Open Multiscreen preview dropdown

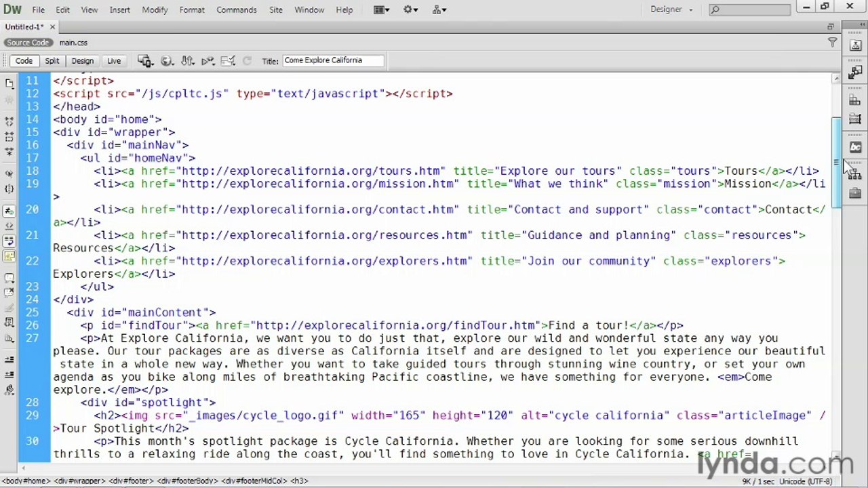click(145, 61)
